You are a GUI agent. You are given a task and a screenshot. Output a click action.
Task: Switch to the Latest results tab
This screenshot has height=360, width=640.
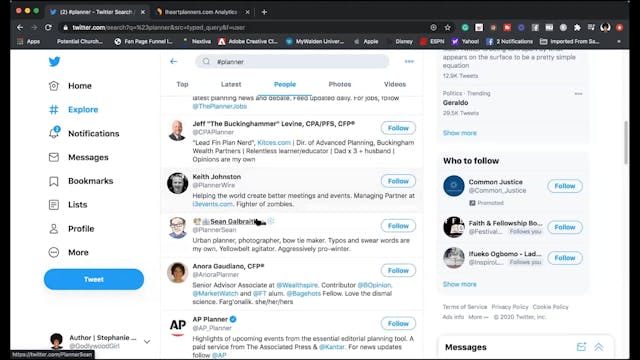[231, 84]
